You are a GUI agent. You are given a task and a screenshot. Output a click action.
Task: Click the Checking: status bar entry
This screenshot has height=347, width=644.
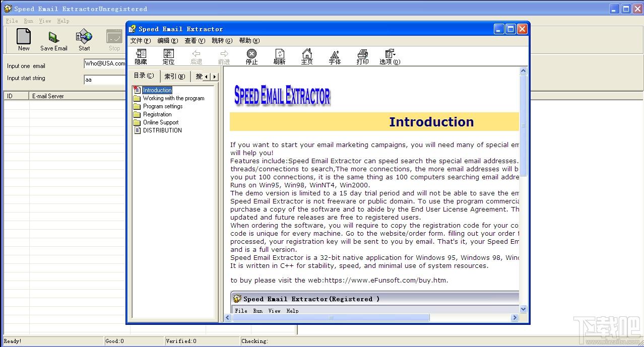[x=254, y=341]
